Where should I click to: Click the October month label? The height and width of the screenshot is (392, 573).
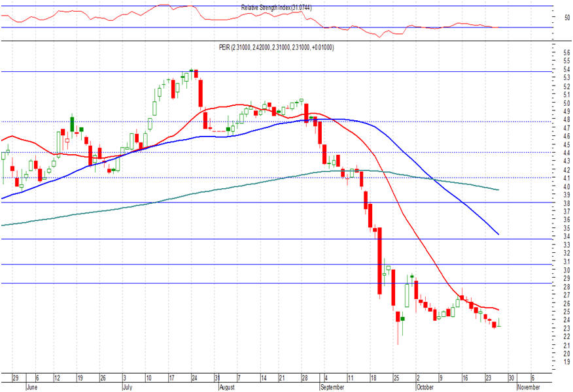tap(425, 387)
